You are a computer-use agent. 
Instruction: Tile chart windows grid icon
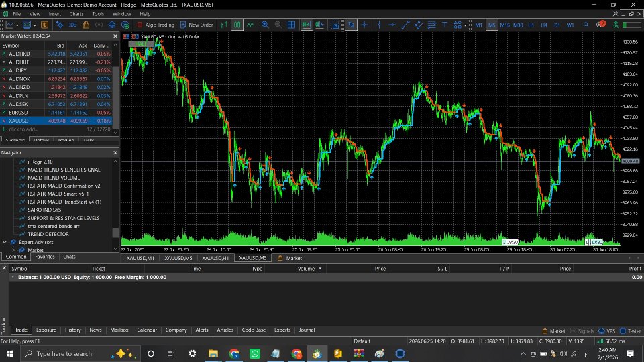click(291, 25)
